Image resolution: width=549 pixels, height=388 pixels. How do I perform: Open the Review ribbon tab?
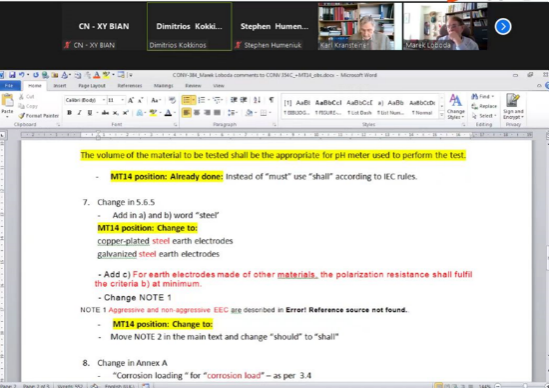tap(193, 86)
